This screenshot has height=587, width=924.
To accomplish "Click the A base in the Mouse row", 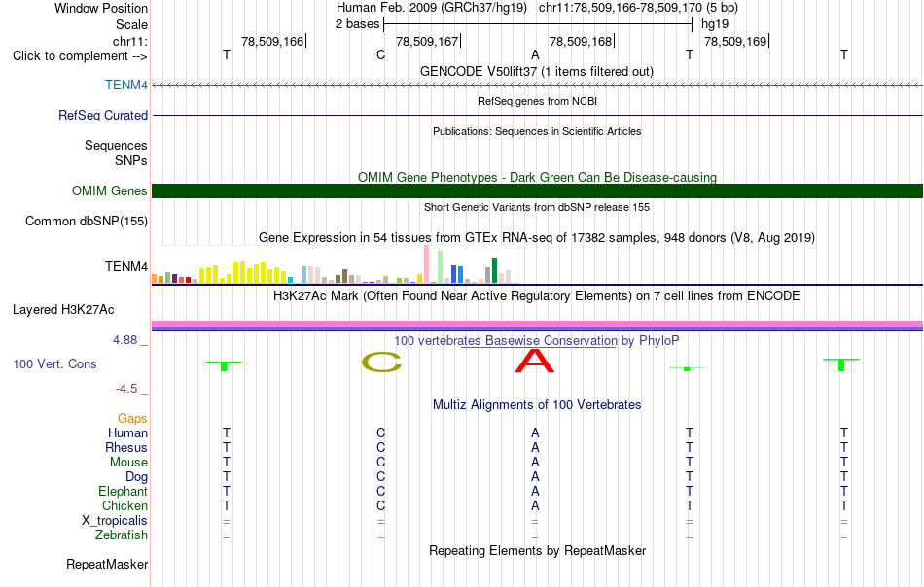I will [535, 463].
